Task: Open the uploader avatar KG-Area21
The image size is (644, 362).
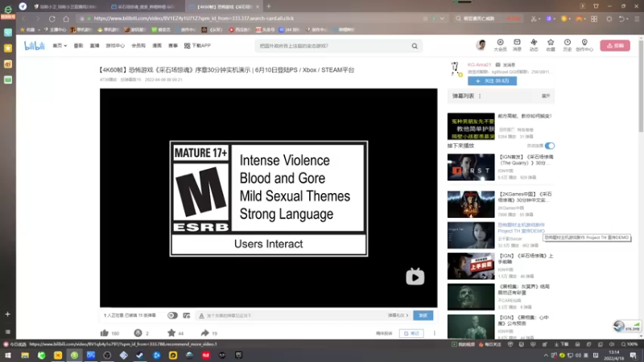Action: 456,69
